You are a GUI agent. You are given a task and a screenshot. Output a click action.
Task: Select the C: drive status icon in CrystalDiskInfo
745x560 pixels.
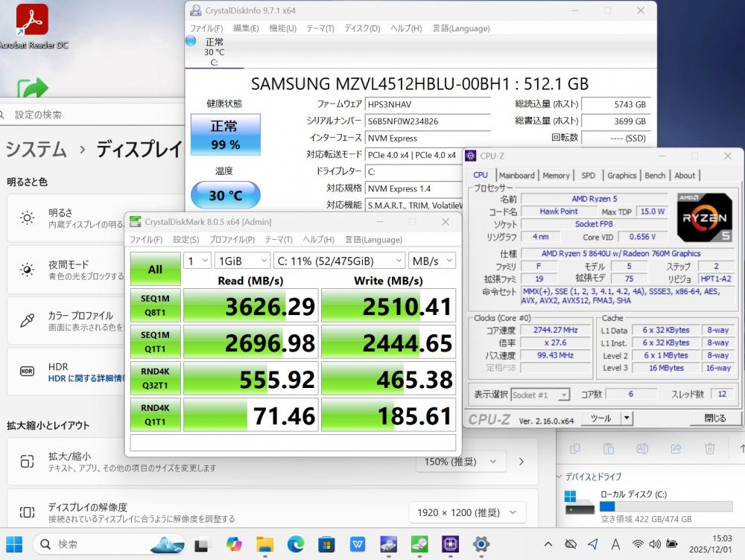point(191,42)
